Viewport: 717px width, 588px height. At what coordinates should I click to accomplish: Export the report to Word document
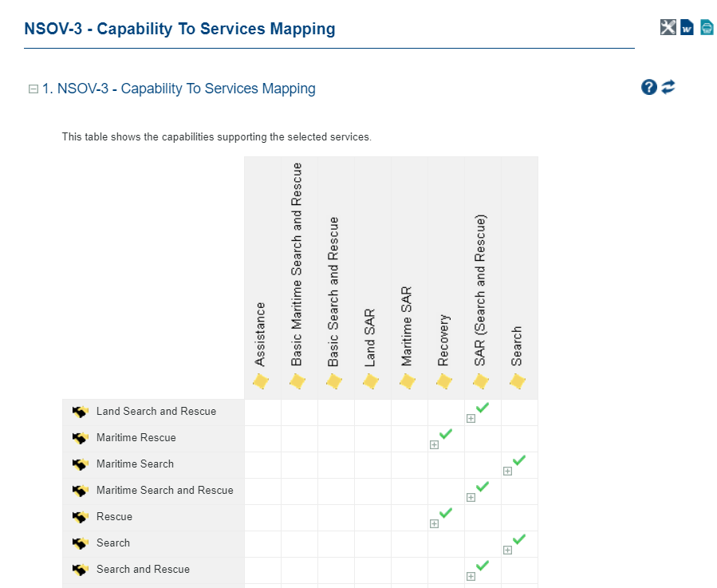[x=687, y=28]
